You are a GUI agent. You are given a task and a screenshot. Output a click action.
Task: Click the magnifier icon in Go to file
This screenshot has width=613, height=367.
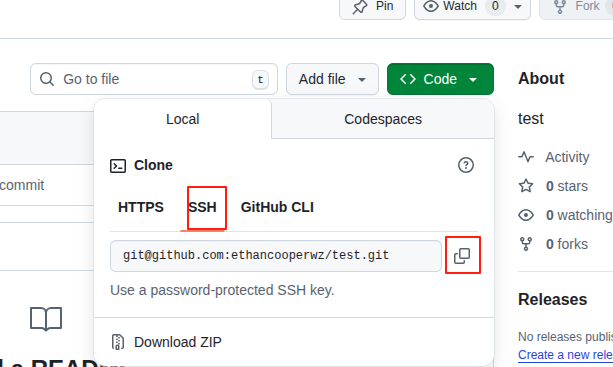point(47,79)
